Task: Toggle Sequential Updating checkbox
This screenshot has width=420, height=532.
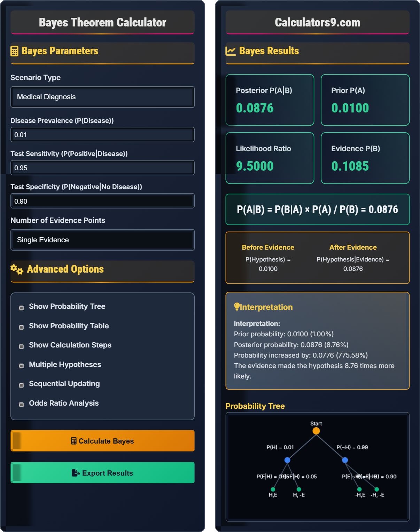Action: (x=21, y=385)
